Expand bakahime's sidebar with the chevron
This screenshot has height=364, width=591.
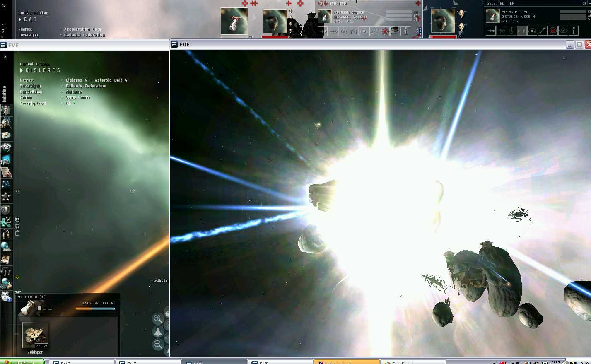[5, 56]
